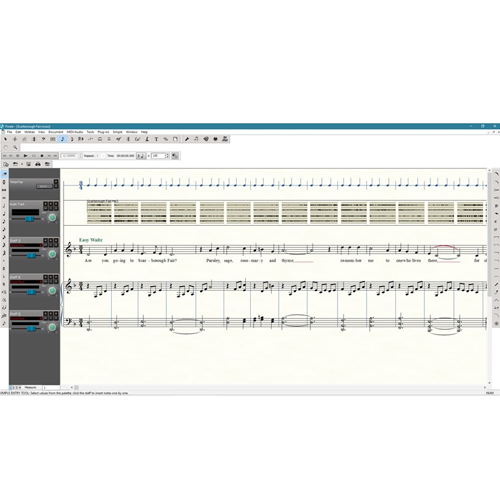Toggle the top-left control button on Staff 3 strip
Image resolution: width=500 pixels, height=500 pixels.
pyautogui.click(x=46, y=314)
